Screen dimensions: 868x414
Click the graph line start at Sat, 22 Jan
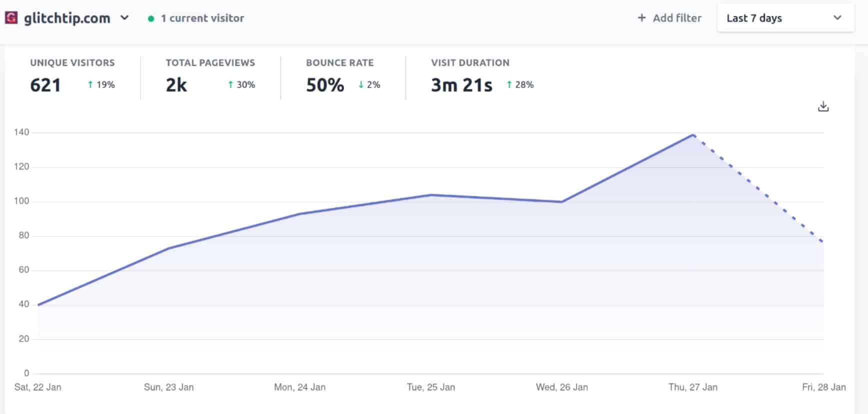38,304
